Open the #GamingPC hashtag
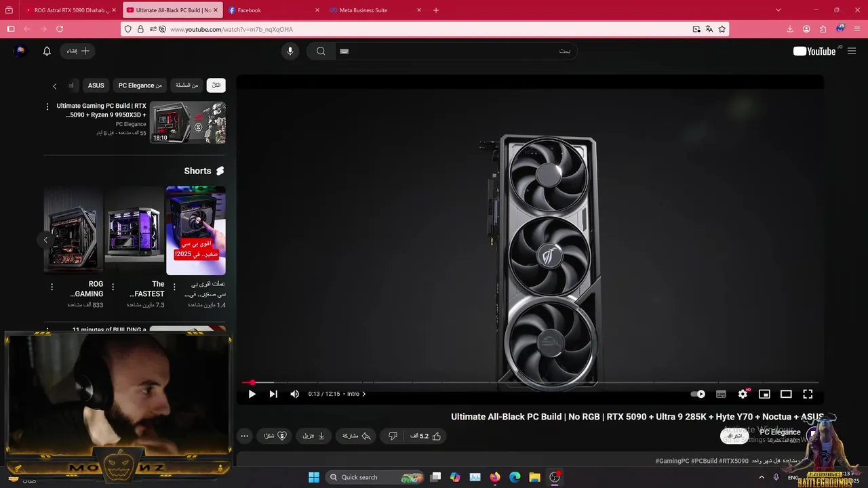 (x=673, y=461)
